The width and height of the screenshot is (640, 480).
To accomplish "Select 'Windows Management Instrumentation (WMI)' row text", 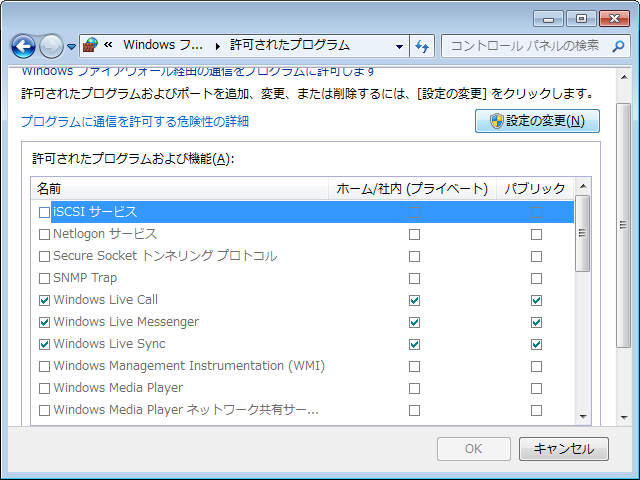I will [x=189, y=366].
